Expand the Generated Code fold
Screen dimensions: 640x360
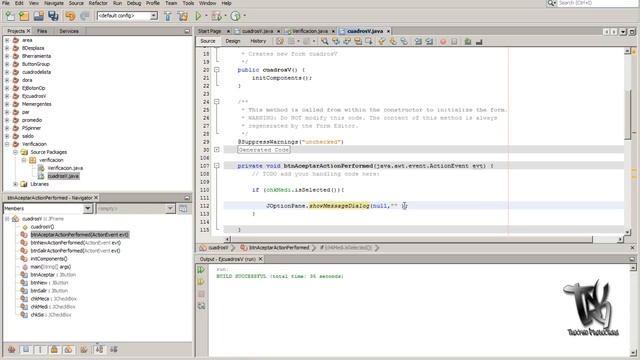pyautogui.click(x=216, y=150)
